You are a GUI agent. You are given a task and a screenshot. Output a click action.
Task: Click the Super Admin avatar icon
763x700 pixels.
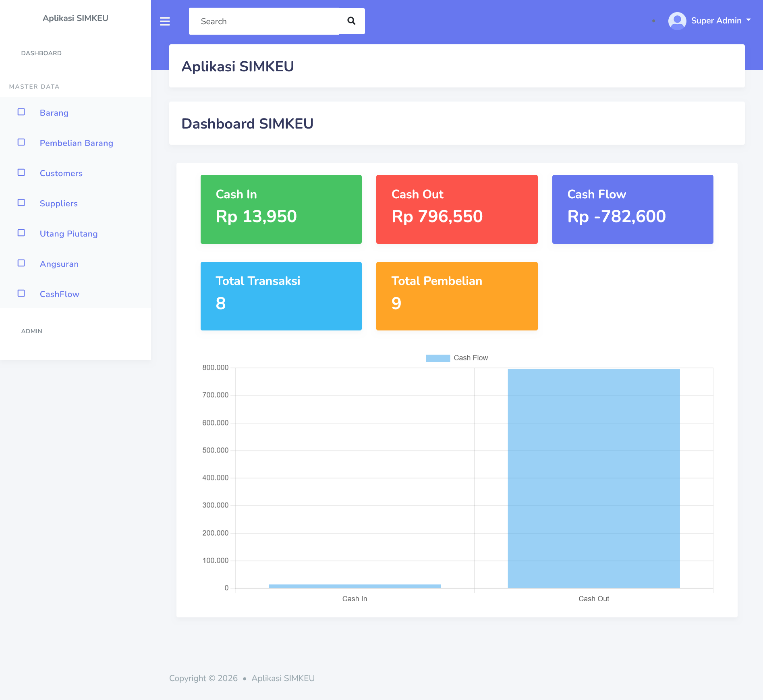tap(677, 21)
